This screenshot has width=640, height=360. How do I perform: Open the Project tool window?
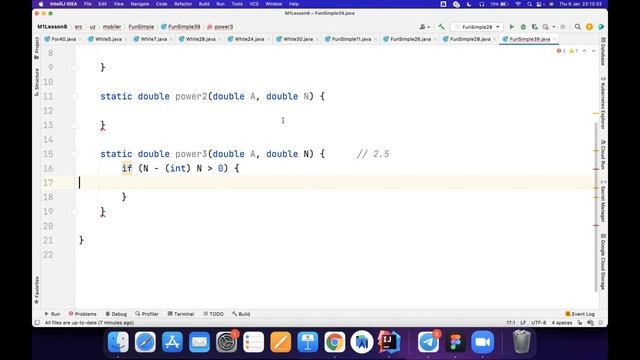37,47
